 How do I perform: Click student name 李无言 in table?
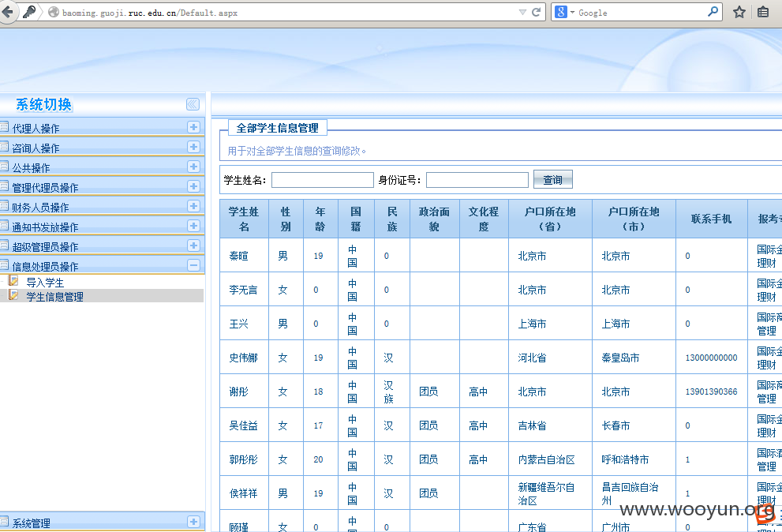tap(243, 290)
